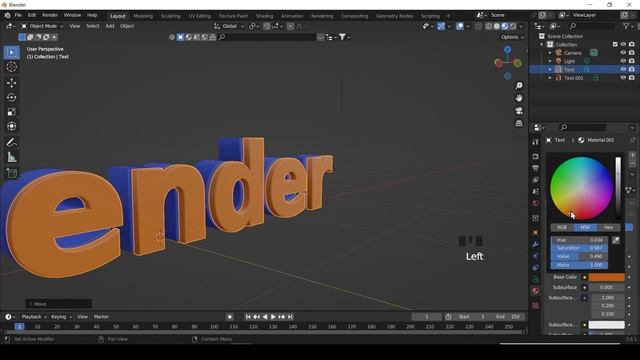Switch to the Shading workspace tab
Screen dimensions: 640x360
click(264, 16)
